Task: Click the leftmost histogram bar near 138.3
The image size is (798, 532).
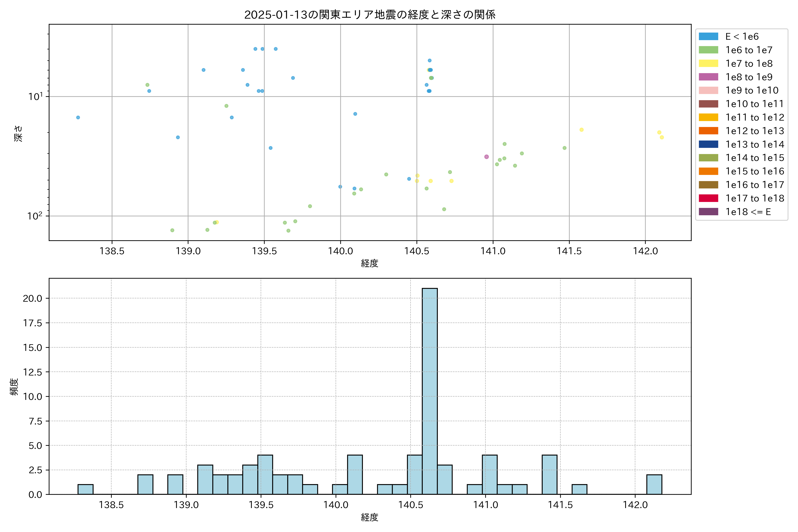Action: (86, 489)
